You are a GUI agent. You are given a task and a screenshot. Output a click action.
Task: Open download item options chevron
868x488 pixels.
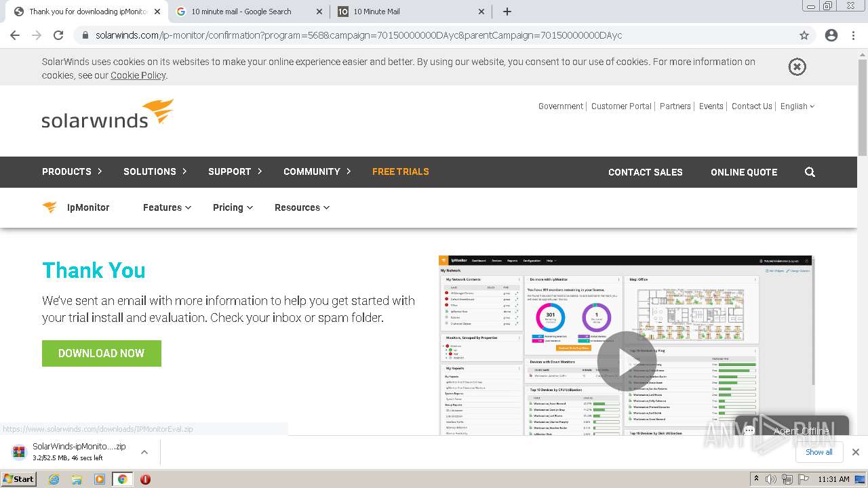144,452
